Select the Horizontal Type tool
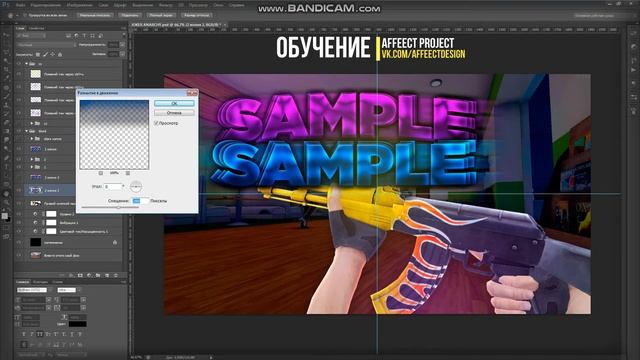Image resolution: width=640 pixels, height=360 pixels. (6, 167)
